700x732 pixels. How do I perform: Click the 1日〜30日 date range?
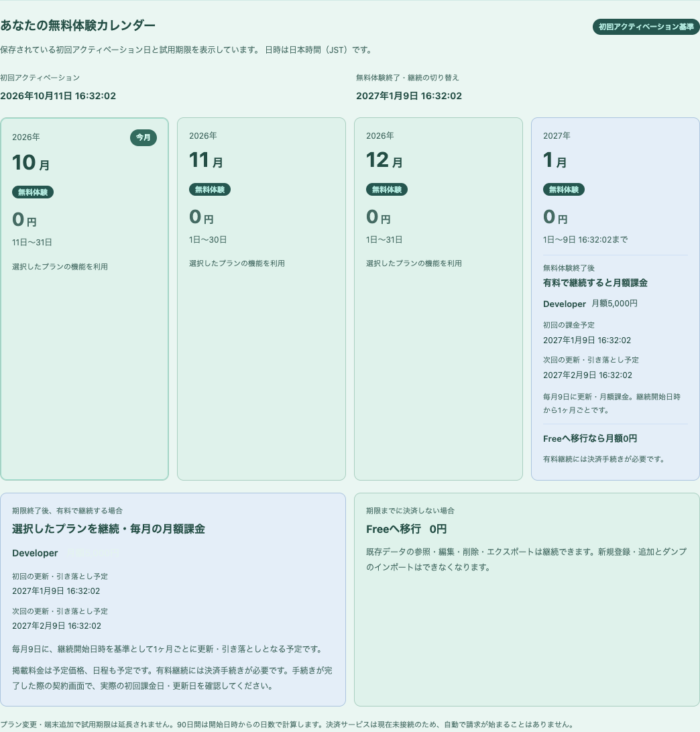coord(208,239)
